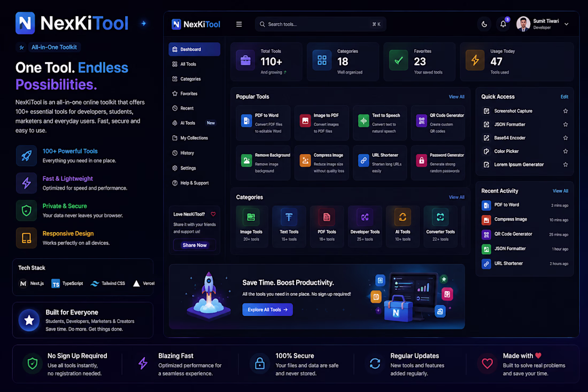Open PDF to Word recent activity entry

click(x=524, y=205)
